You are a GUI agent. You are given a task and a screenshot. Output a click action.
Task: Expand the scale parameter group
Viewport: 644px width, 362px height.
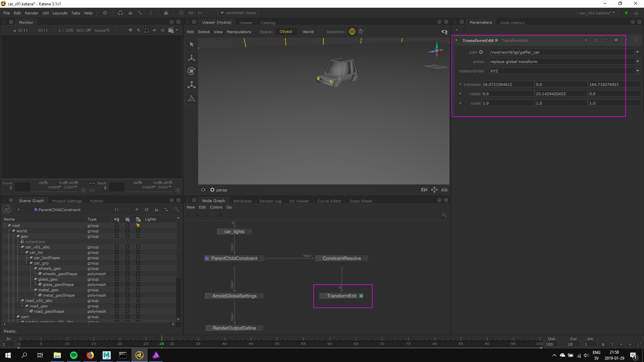[461, 103]
